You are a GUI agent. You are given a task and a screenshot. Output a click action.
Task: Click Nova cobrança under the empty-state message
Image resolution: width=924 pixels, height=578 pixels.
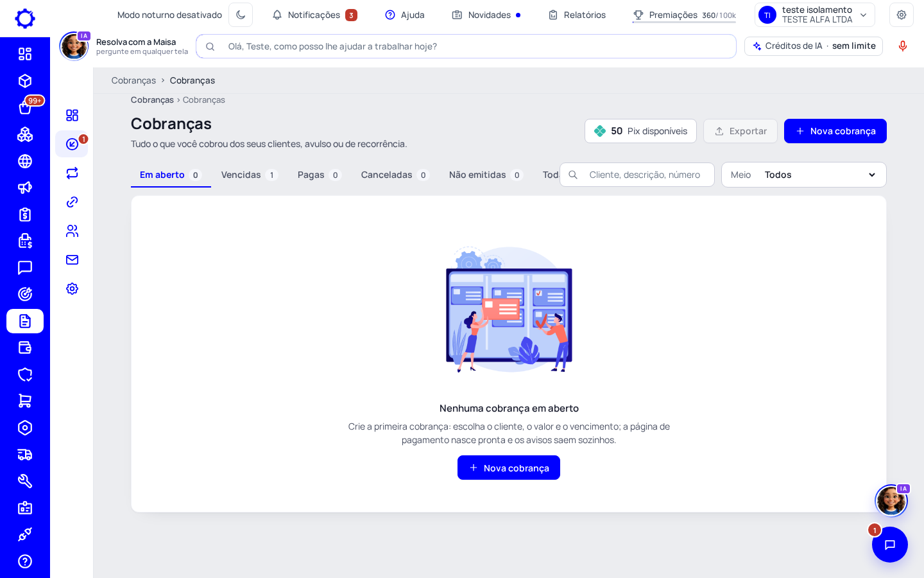(x=509, y=468)
